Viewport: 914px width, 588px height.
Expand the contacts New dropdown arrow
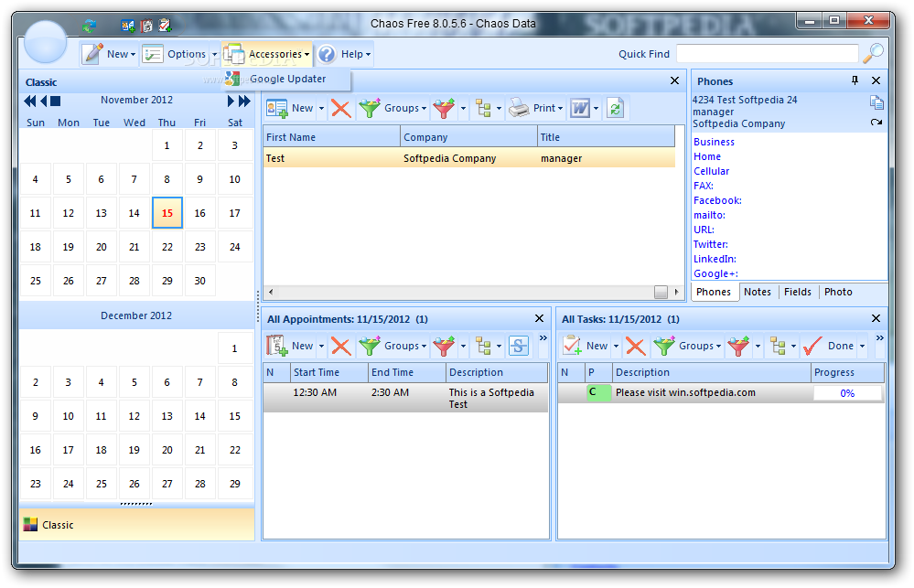[321, 109]
